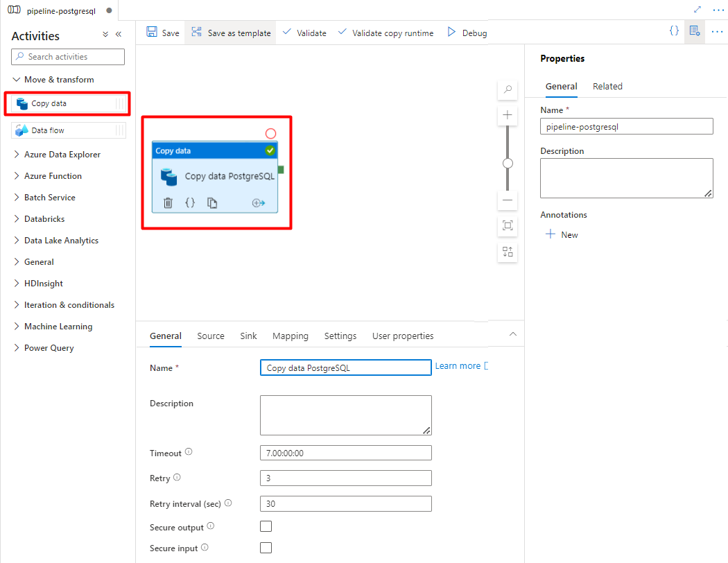Toggle the Properties pane icon

click(x=695, y=31)
